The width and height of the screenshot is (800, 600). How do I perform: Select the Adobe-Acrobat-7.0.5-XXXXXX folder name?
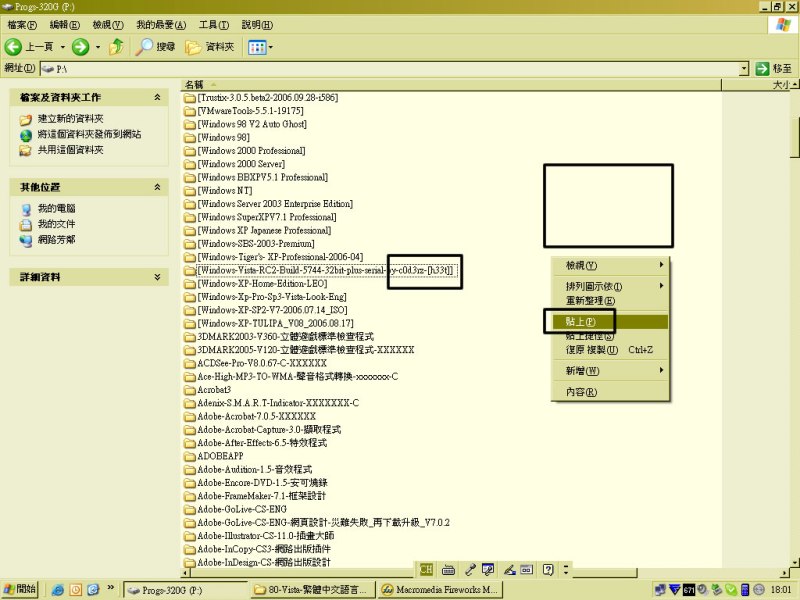tap(257, 416)
